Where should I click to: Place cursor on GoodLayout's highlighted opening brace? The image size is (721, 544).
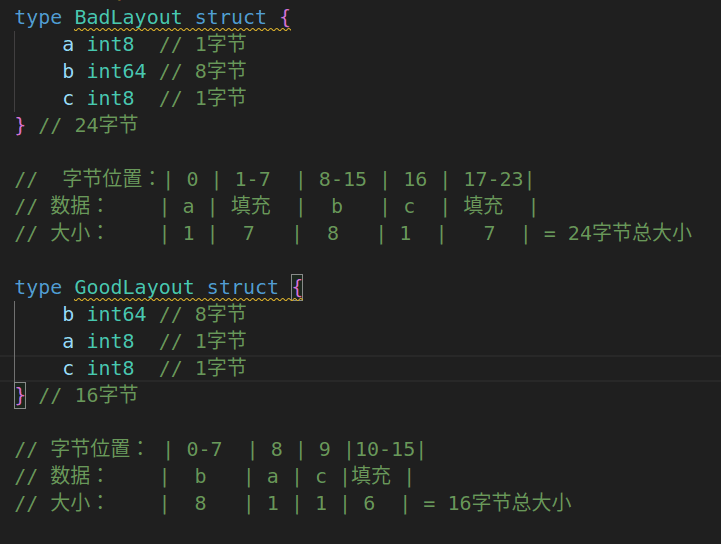pyautogui.click(x=298, y=288)
